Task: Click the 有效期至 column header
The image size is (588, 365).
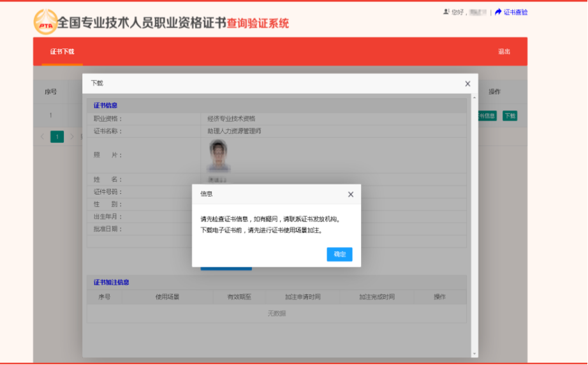Action: click(239, 297)
